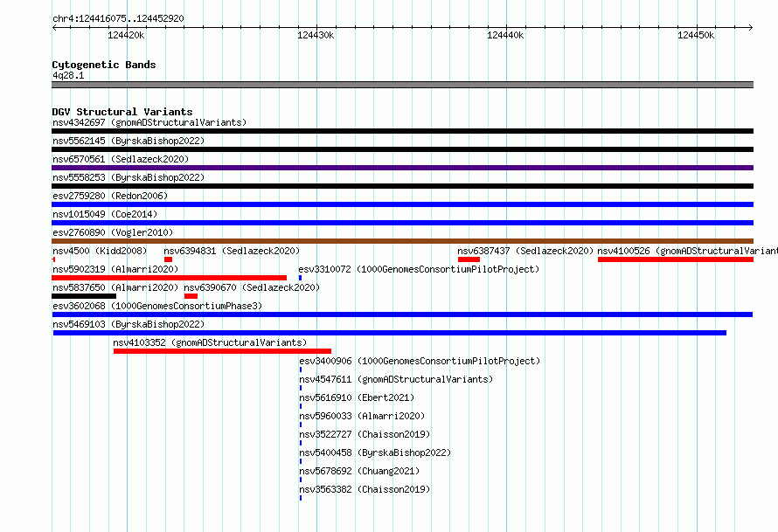
Task: Click the nsv6387437 Sedlazeck2020 label
Action: 525,251
